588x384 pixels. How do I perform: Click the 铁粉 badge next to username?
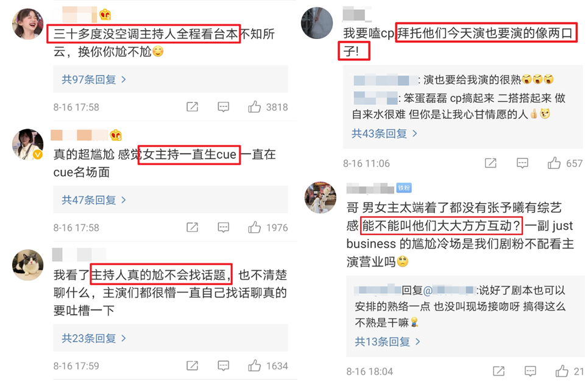pyautogui.click(x=404, y=188)
